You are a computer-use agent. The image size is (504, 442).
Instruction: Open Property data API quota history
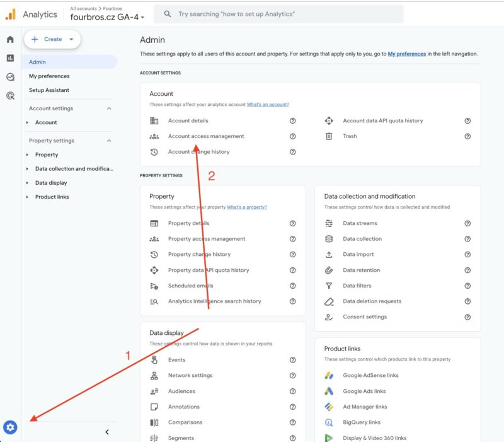click(x=209, y=270)
